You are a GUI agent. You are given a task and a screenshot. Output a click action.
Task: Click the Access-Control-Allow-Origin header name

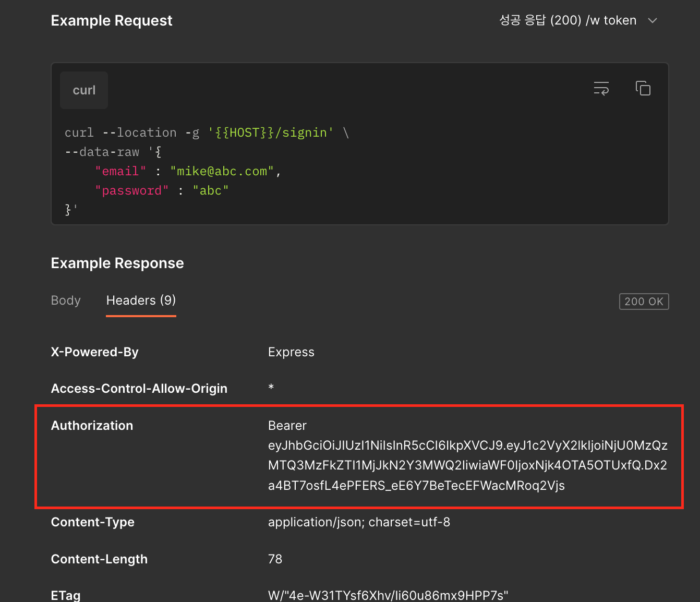point(139,389)
